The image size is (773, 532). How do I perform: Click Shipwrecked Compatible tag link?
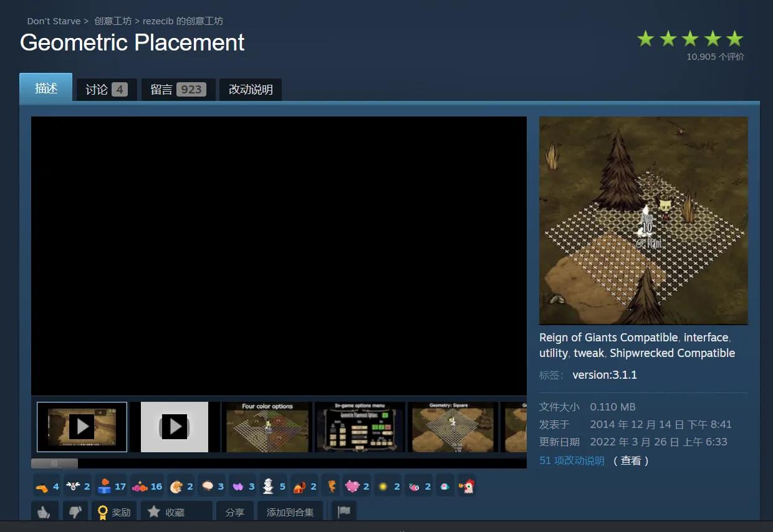click(x=673, y=353)
